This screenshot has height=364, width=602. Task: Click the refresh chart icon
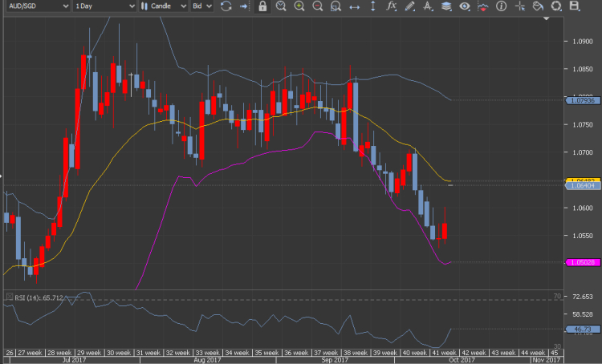[226, 6]
